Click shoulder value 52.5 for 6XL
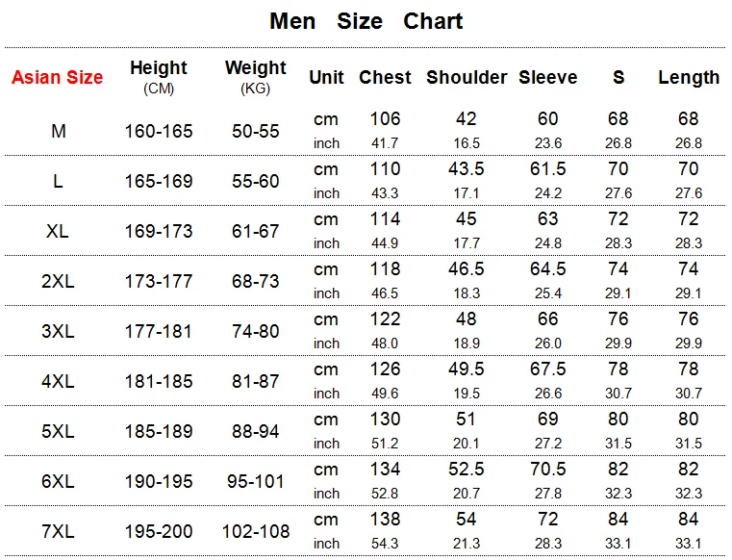 [467, 469]
